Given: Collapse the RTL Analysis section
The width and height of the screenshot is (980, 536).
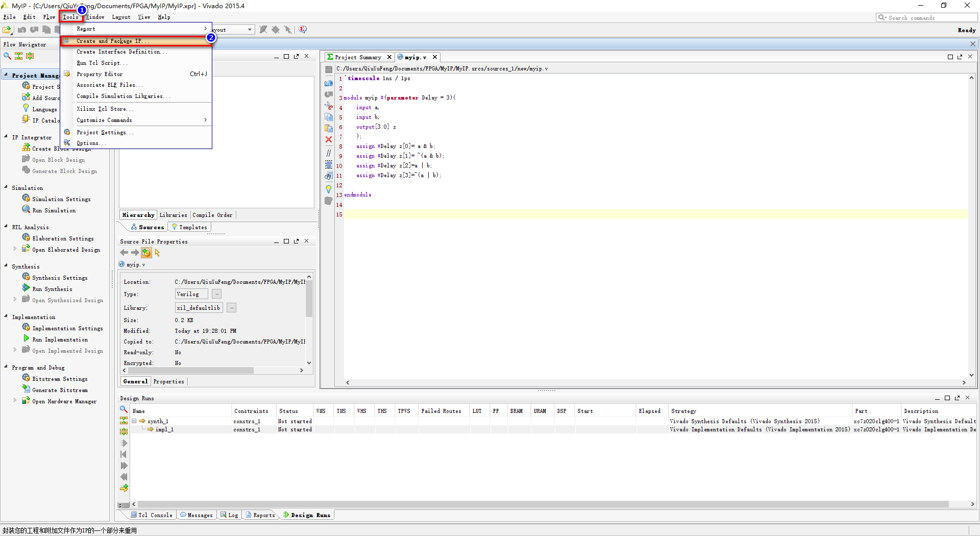Looking at the screenshot, I should point(6,227).
